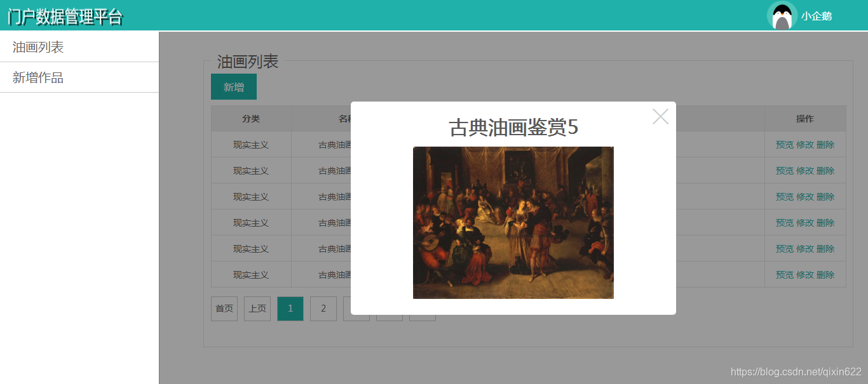This screenshot has width=868, height=384.
Task: Click 删除 in the last table row
Action: tap(825, 275)
